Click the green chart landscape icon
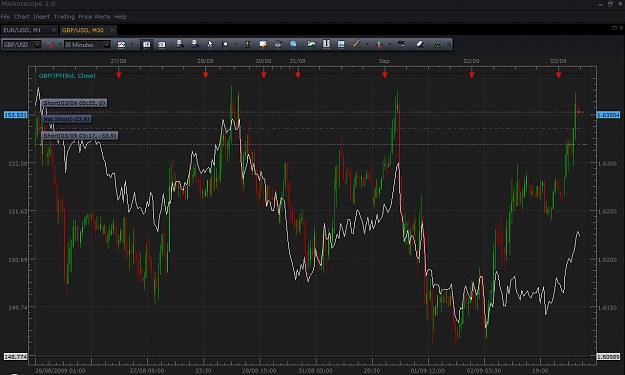The image size is (625, 375). click(311, 44)
